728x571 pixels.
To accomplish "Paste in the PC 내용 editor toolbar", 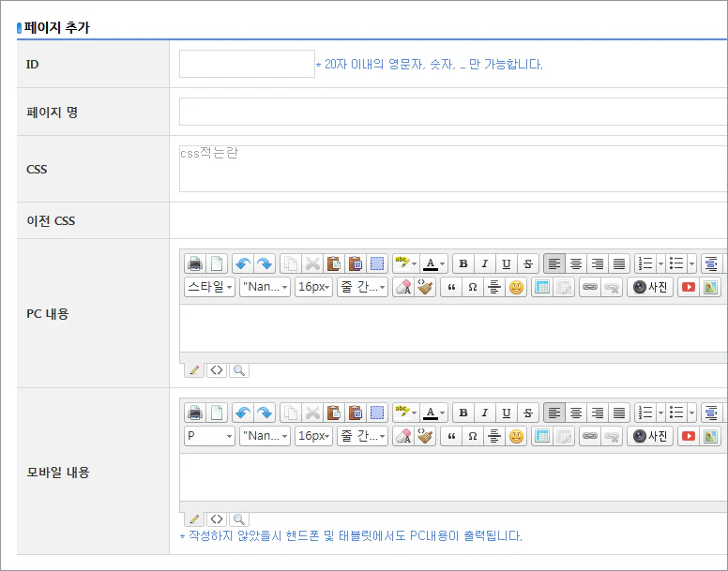I will pos(334,263).
